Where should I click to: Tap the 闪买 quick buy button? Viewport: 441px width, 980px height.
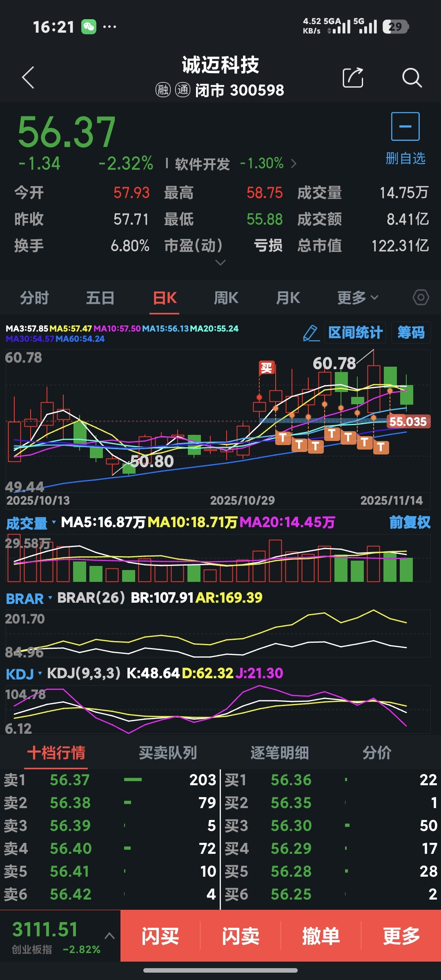tap(160, 936)
